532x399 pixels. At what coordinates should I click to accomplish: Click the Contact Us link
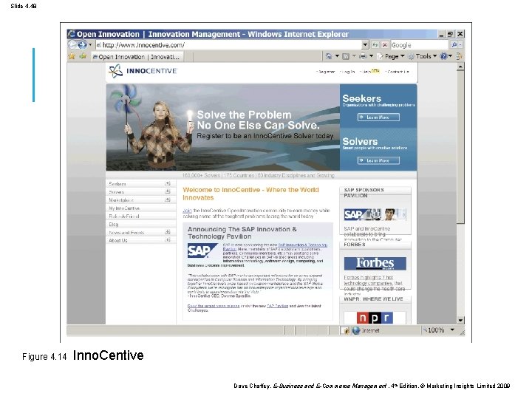coord(398,72)
